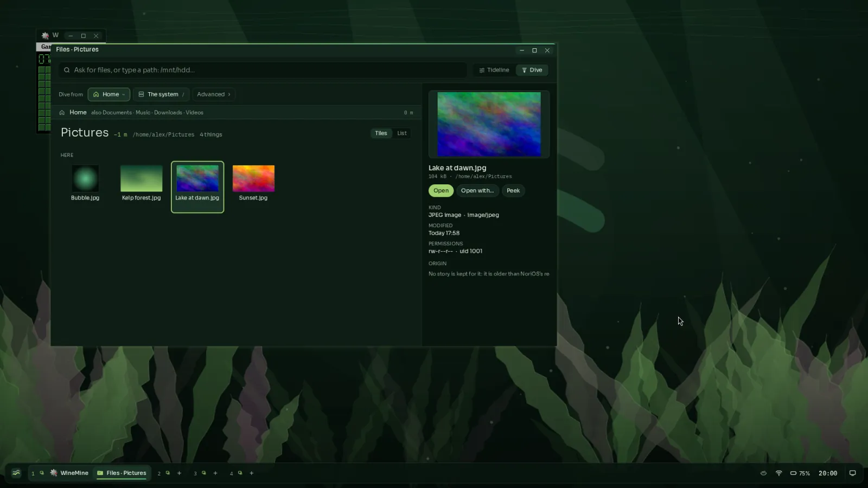Switch to Tideline view mode

494,70
